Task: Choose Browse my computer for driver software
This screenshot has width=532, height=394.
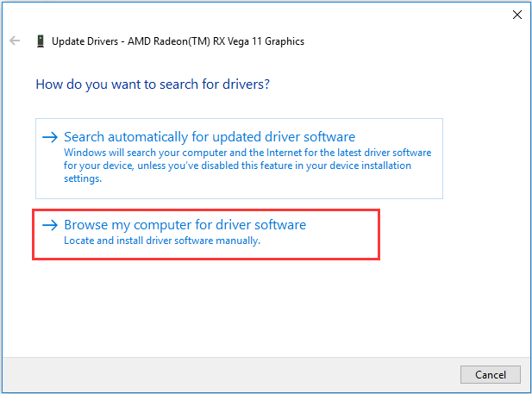Action: 206,235
